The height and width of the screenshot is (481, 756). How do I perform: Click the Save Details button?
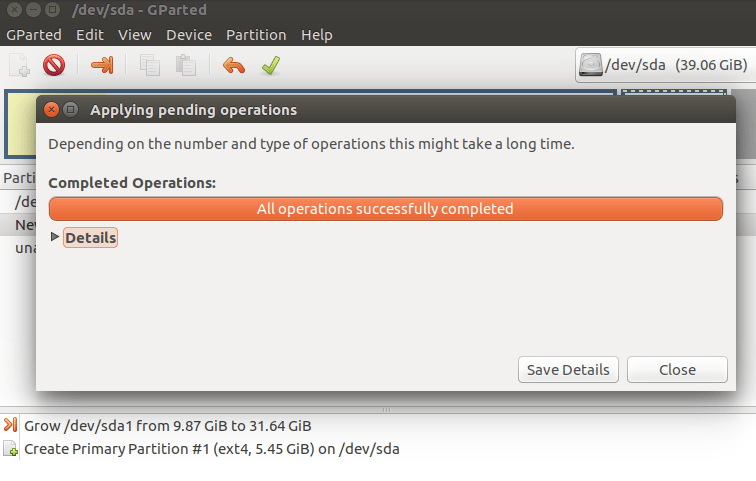(568, 369)
